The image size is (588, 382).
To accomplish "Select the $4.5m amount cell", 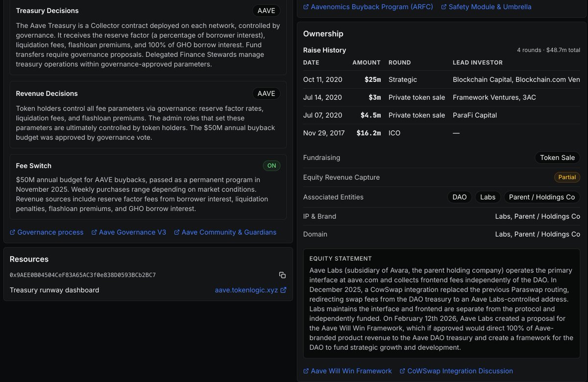I will [x=370, y=115].
